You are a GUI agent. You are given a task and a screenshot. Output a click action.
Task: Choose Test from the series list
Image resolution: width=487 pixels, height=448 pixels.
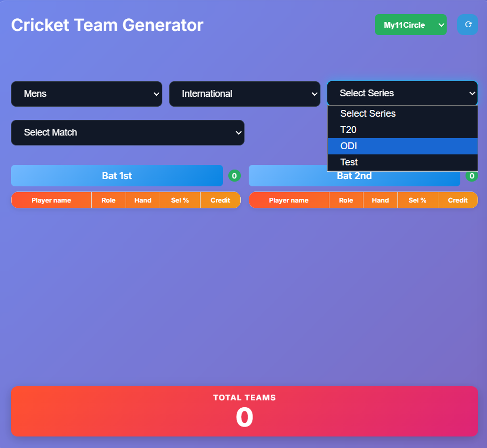pyautogui.click(x=403, y=162)
